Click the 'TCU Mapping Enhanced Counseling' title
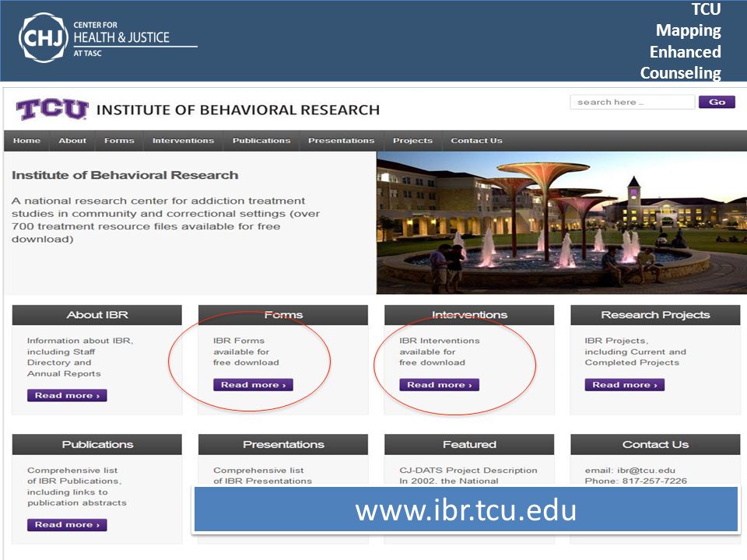This screenshot has width=747, height=560. 680,41
